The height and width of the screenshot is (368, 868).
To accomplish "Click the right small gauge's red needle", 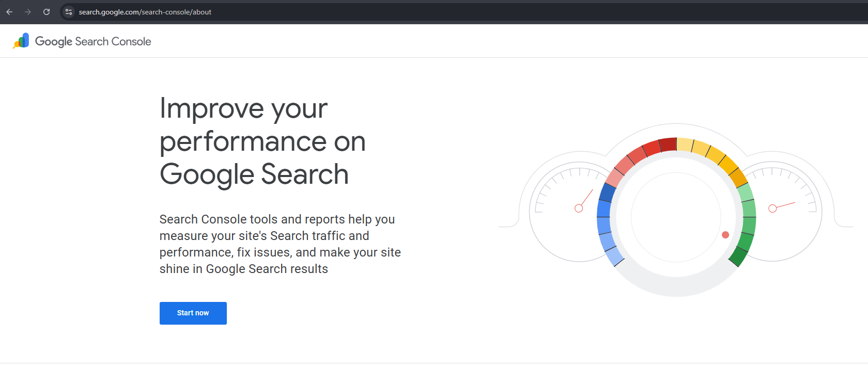I will pos(784,205).
